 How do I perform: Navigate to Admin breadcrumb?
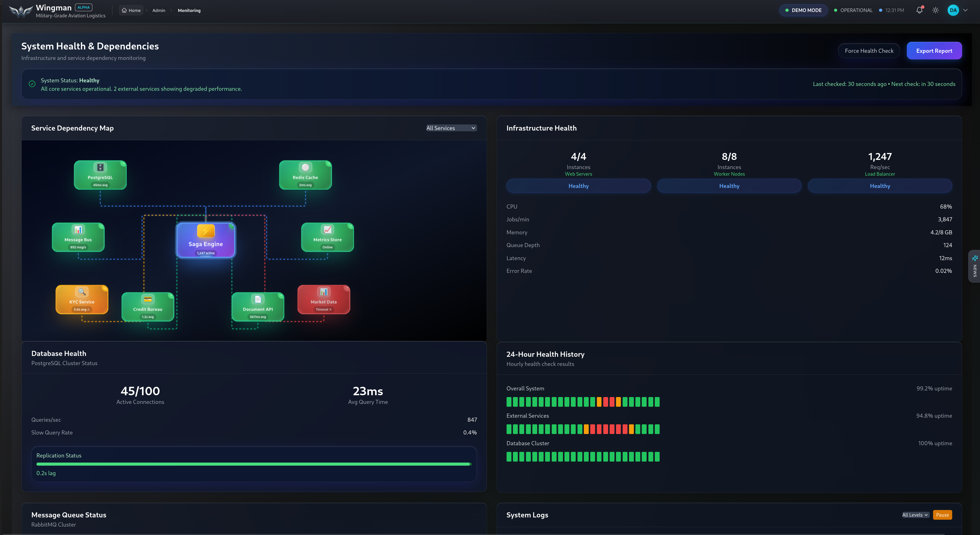[159, 10]
